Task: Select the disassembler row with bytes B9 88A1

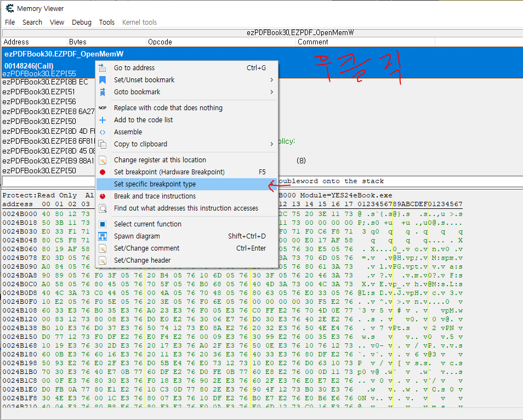Action: (49, 161)
